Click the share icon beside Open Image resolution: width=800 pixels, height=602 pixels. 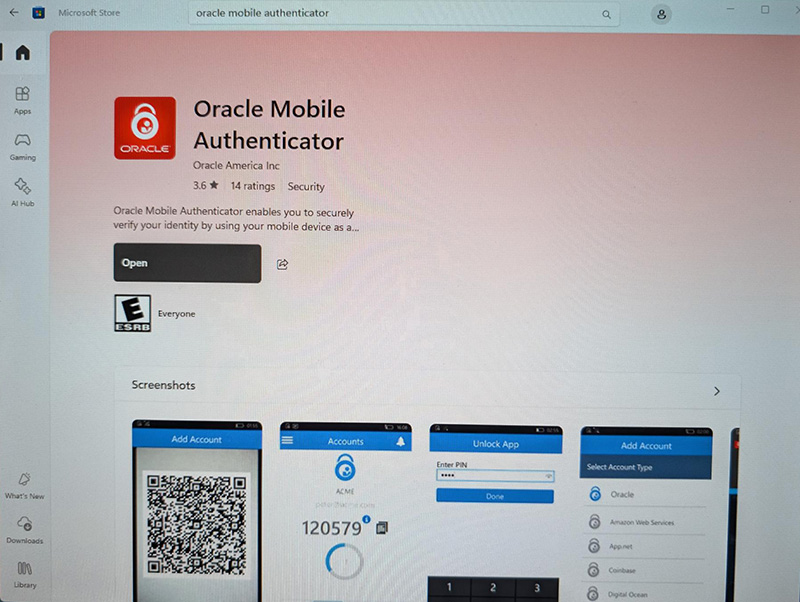(282, 264)
